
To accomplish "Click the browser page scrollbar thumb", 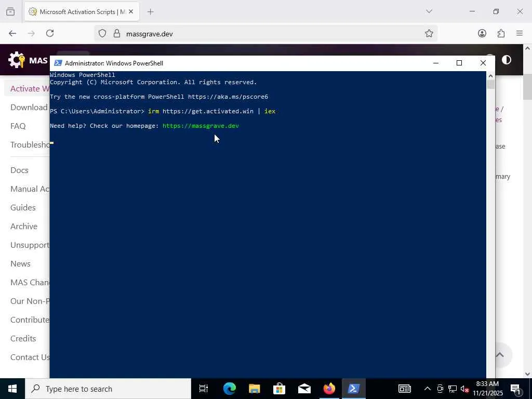I will click(528, 87).
